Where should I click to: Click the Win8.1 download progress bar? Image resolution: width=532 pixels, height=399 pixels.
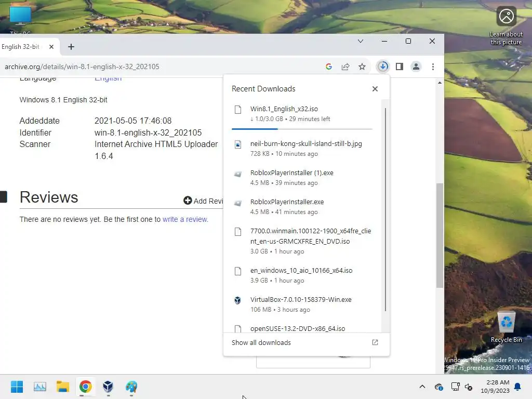click(x=302, y=129)
